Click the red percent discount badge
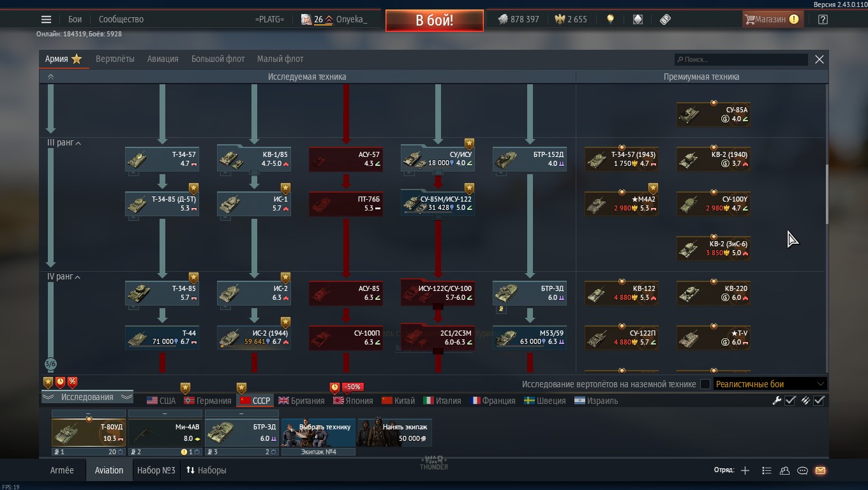Image resolution: width=868 pixels, height=490 pixels. pyautogui.click(x=72, y=382)
